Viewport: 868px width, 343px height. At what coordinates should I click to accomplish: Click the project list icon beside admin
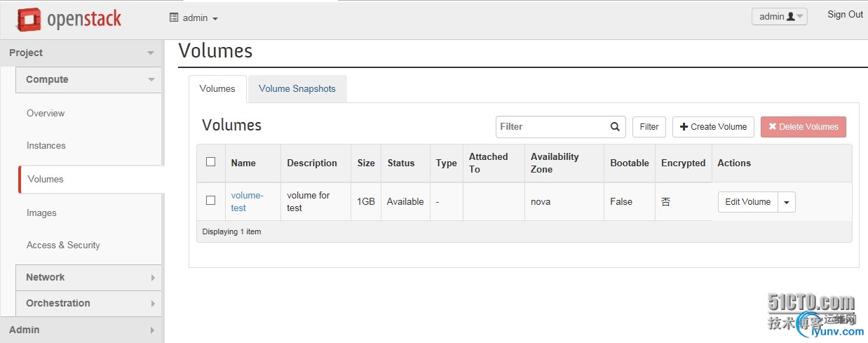click(174, 18)
